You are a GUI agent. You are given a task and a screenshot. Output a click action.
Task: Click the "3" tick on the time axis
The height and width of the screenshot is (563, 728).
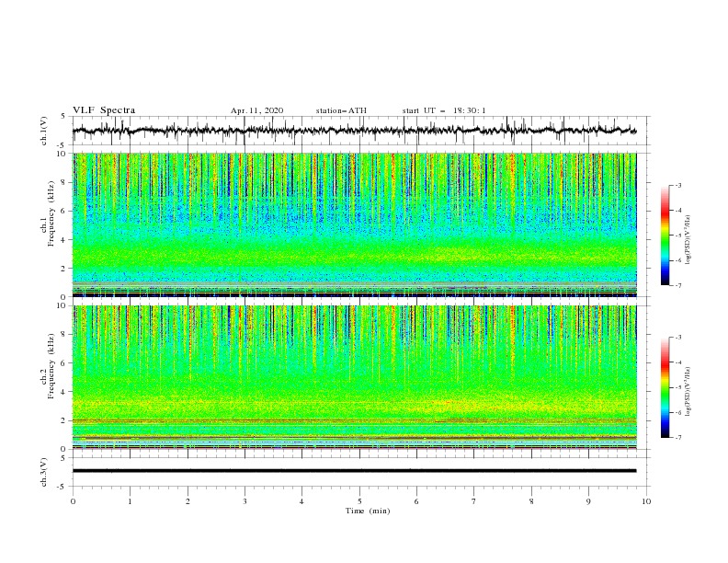click(245, 501)
